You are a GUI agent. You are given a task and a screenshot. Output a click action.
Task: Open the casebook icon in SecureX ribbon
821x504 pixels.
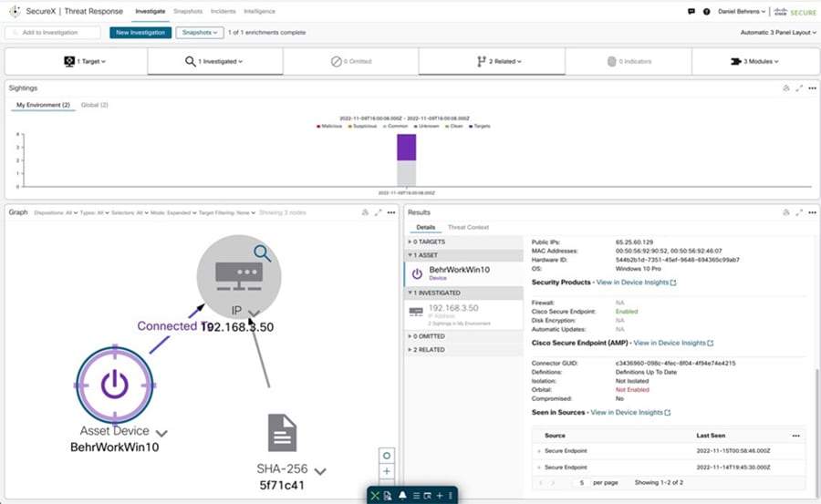tap(388, 496)
